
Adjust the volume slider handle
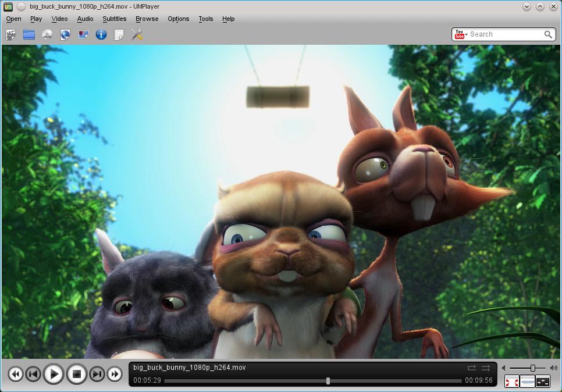point(533,368)
